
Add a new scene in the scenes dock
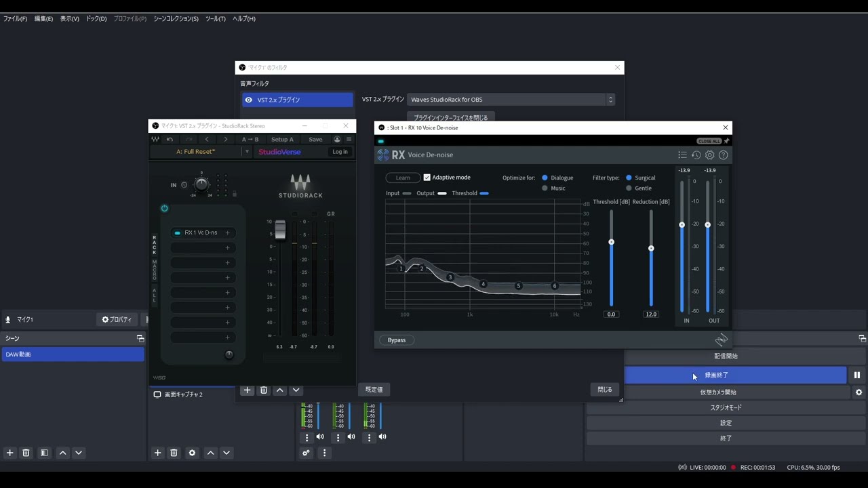pos(9,453)
